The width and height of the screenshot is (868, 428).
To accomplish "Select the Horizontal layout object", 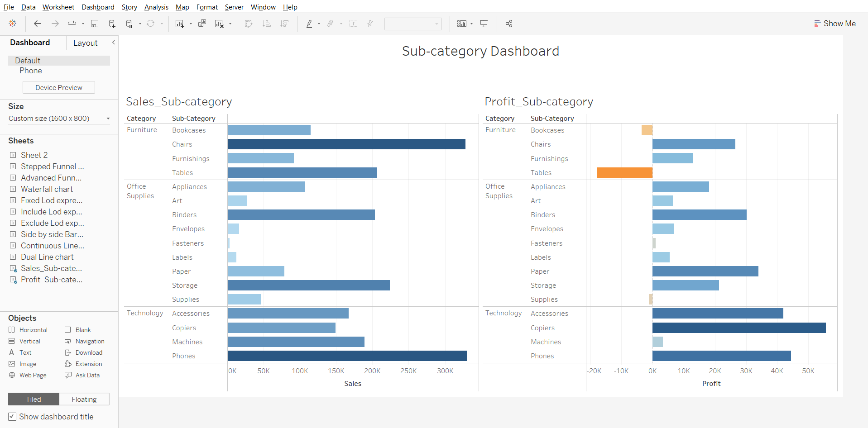I will [28, 330].
